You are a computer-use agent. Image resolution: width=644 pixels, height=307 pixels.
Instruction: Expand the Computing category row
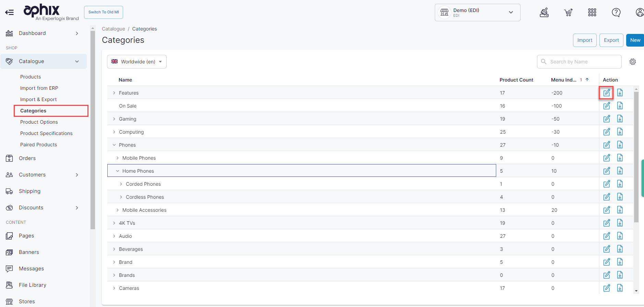coord(114,132)
